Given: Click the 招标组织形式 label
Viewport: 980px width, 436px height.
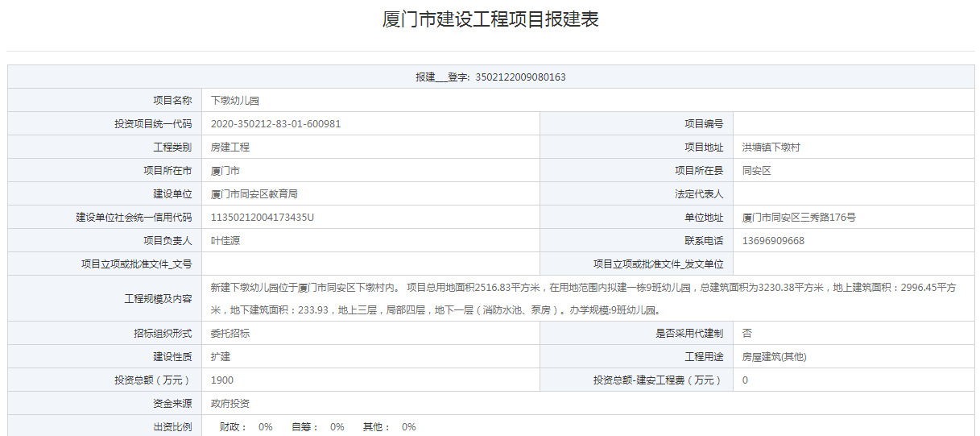Looking at the screenshot, I should click(163, 334).
